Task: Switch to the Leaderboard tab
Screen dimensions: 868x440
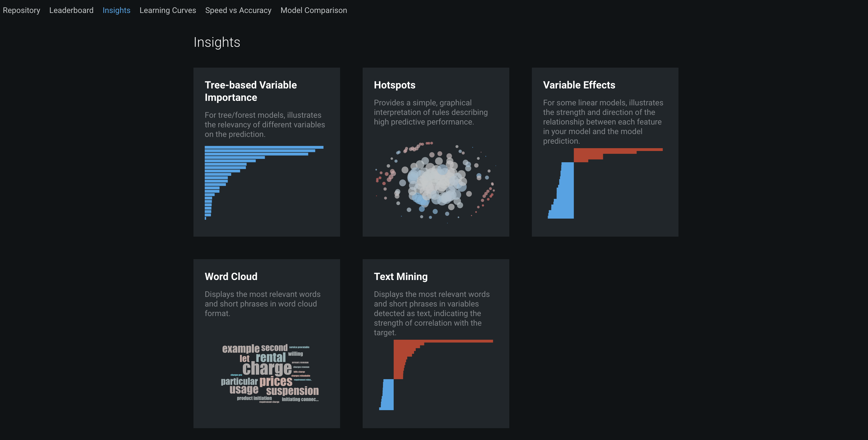Action: [x=71, y=10]
